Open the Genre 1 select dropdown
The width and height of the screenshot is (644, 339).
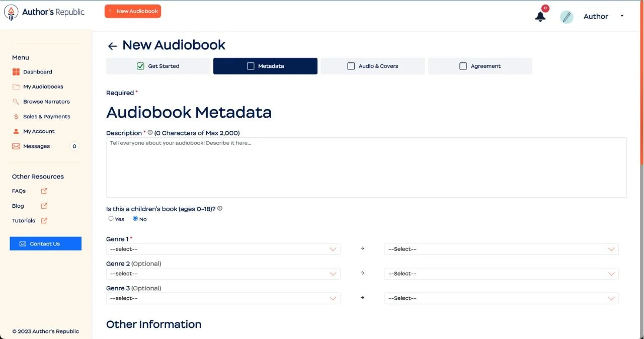pos(223,248)
